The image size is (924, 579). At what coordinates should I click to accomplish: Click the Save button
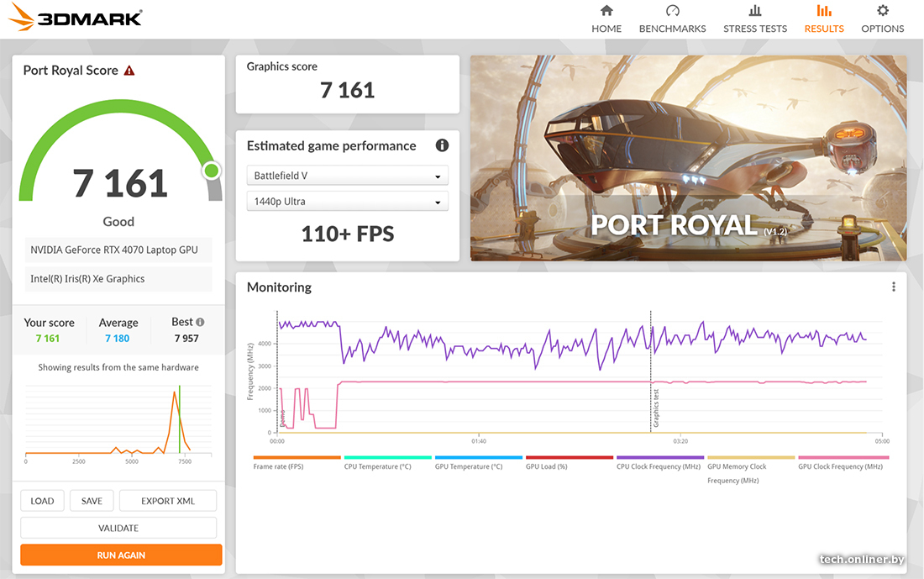pyautogui.click(x=92, y=501)
